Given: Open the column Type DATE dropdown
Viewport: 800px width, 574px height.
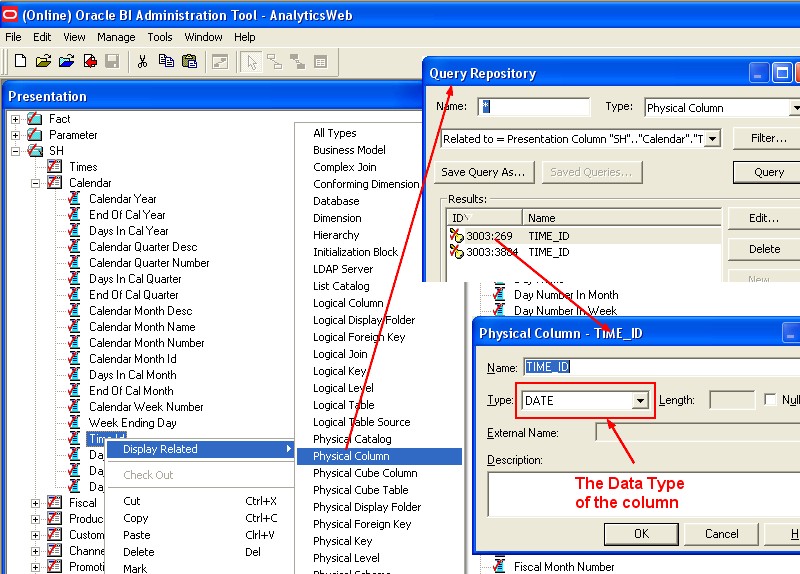Looking at the screenshot, I should [x=640, y=401].
